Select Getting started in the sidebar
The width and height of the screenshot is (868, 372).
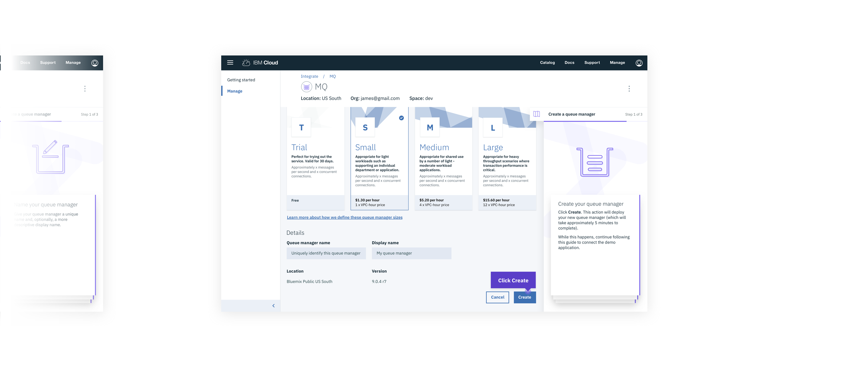point(241,80)
